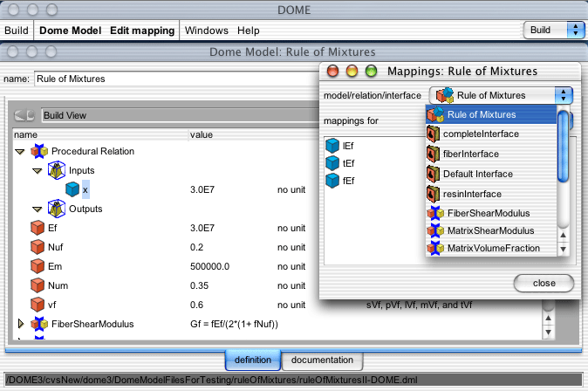Click the completeInterface icon in dropdown list
This screenshot has height=391, width=588.
(433, 134)
